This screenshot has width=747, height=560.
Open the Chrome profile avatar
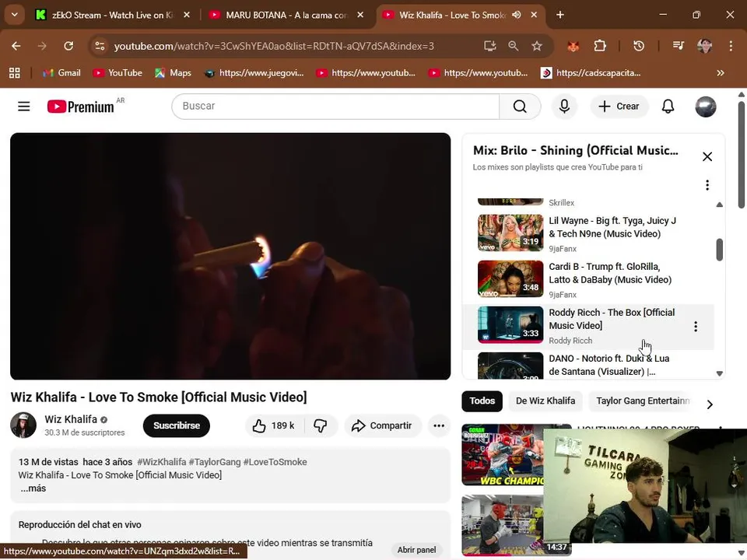[705, 46]
